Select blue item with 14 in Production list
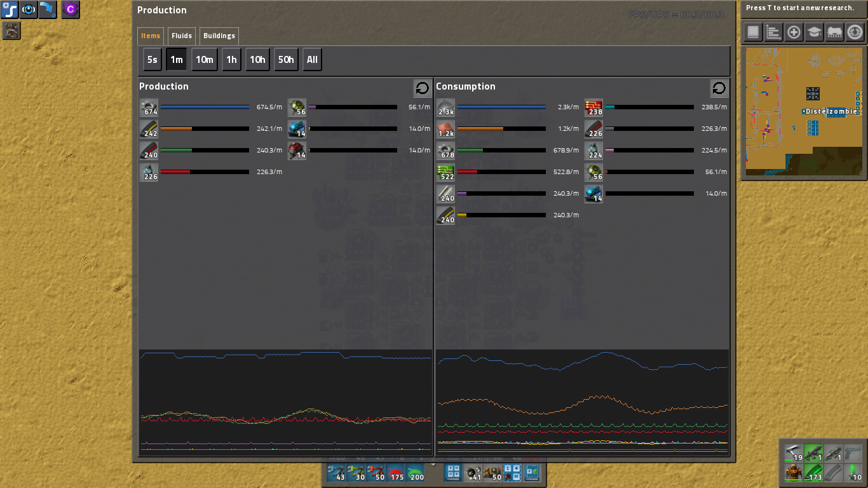868x488 pixels. pos(297,129)
